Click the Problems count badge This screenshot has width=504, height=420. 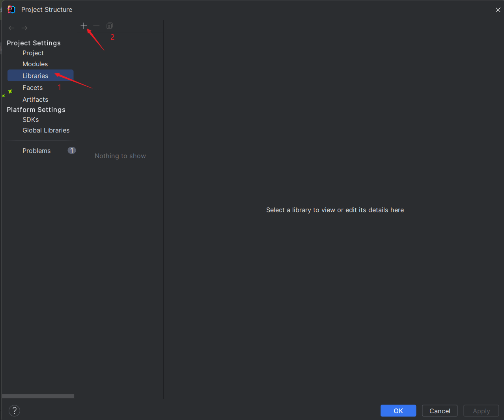point(72,150)
